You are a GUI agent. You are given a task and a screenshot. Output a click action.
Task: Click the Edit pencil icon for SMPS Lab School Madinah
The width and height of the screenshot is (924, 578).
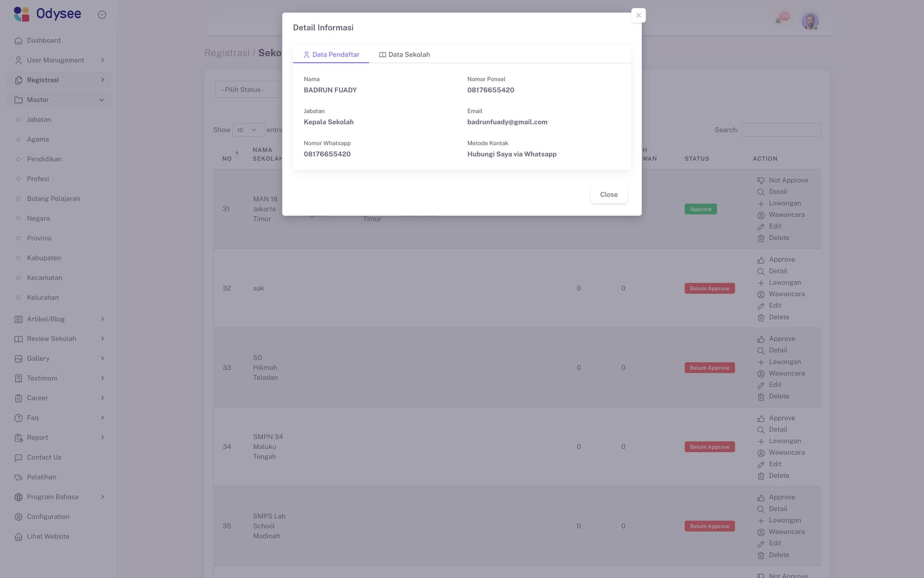[x=761, y=543]
